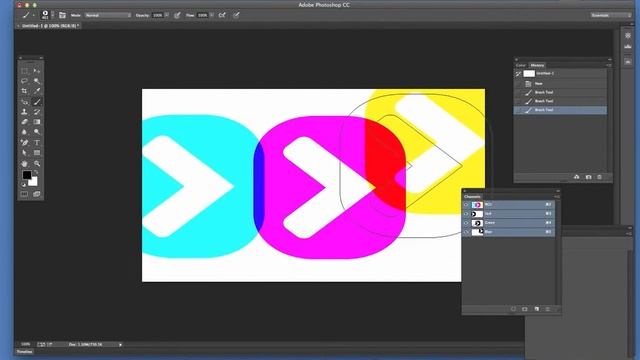Viewport: 640px width, 360px height.
Task: Save selection as channel
Action: (x=524, y=309)
